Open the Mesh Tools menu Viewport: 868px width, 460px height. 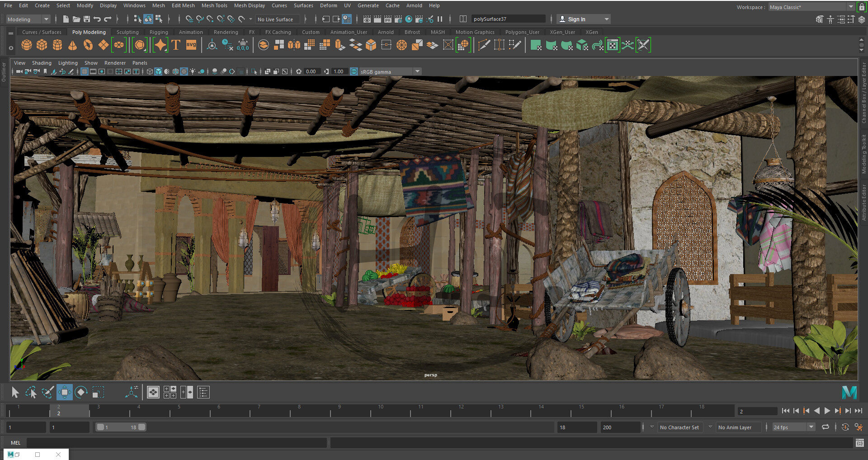click(x=214, y=5)
